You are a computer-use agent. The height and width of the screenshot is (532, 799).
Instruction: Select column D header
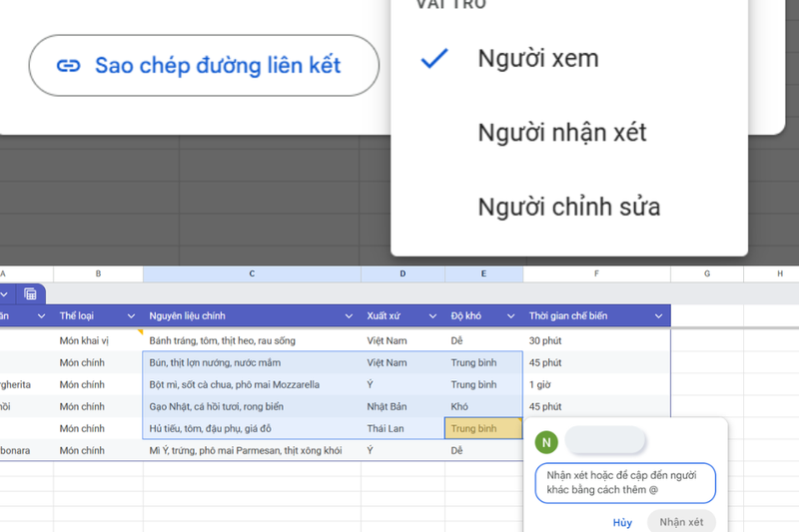(x=402, y=273)
